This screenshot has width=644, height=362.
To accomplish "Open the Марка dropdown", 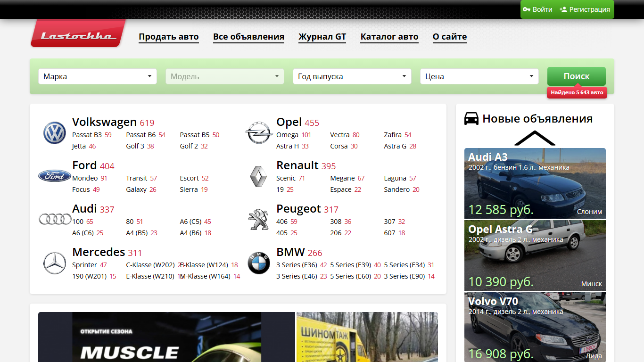I will [98, 76].
